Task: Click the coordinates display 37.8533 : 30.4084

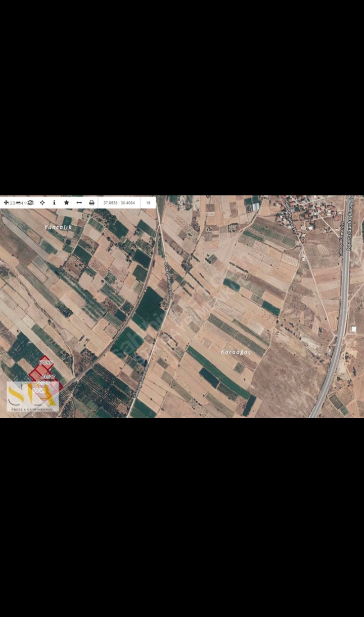Action: [x=119, y=202]
